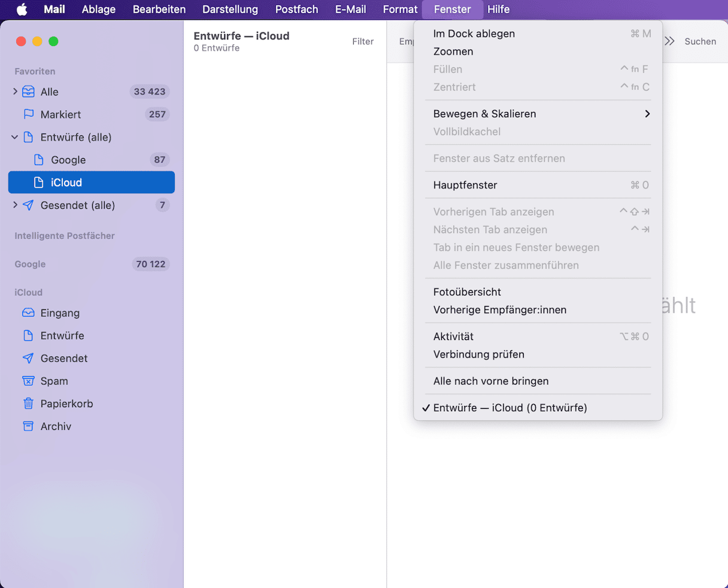
Task: Select checked window Entwürfe — iCloud (0 Entwürfe)
Action: click(538, 408)
